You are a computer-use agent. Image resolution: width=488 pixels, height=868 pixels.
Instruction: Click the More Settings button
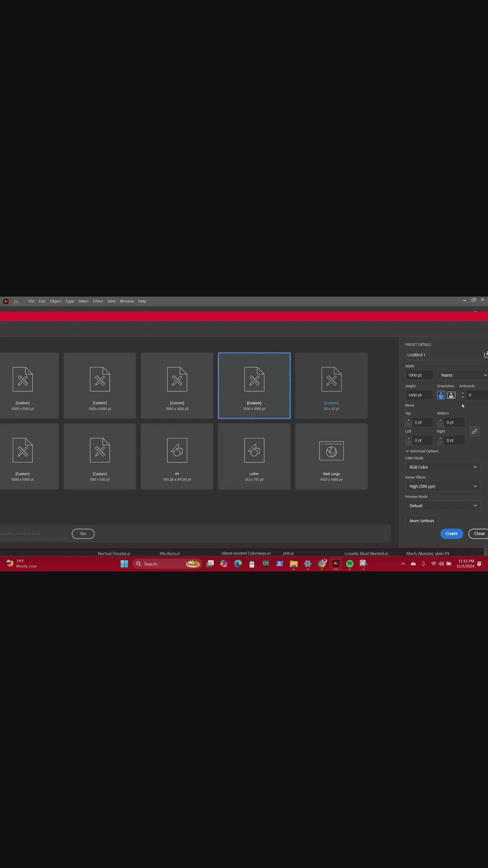[422, 520]
